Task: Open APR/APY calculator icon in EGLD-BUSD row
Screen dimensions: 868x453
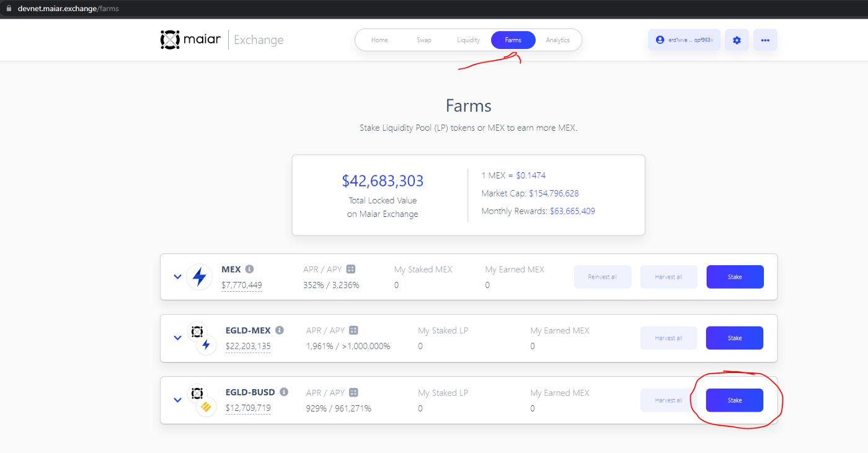Action: coord(353,392)
